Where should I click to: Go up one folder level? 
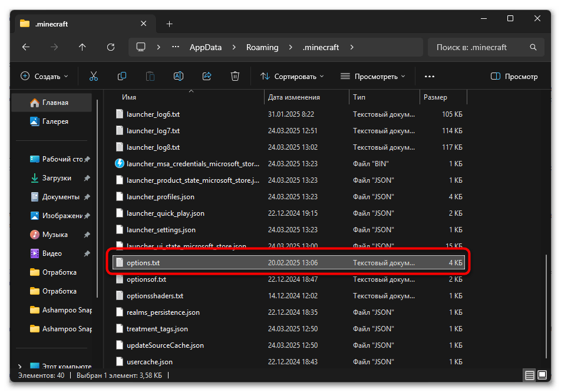click(x=82, y=47)
